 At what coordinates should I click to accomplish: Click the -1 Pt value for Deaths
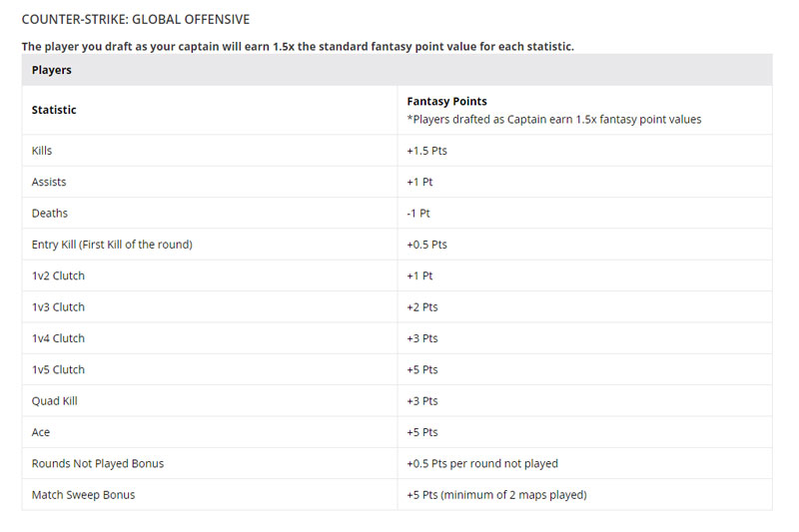[x=419, y=214]
